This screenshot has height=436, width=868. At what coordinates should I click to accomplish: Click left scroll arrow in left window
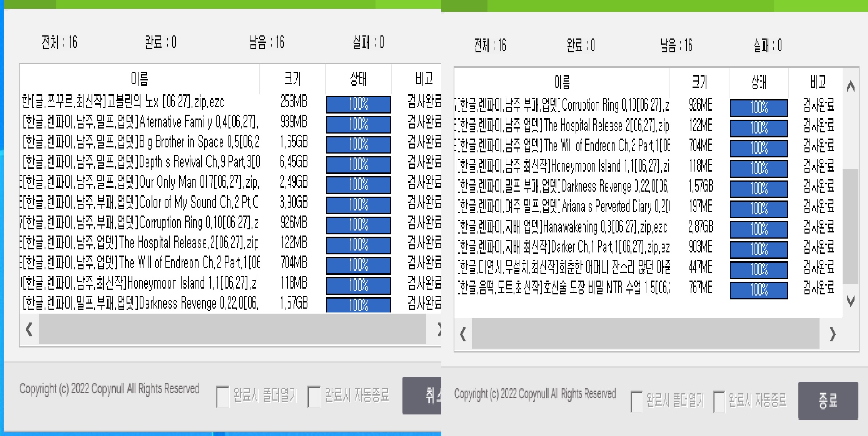coord(29,329)
